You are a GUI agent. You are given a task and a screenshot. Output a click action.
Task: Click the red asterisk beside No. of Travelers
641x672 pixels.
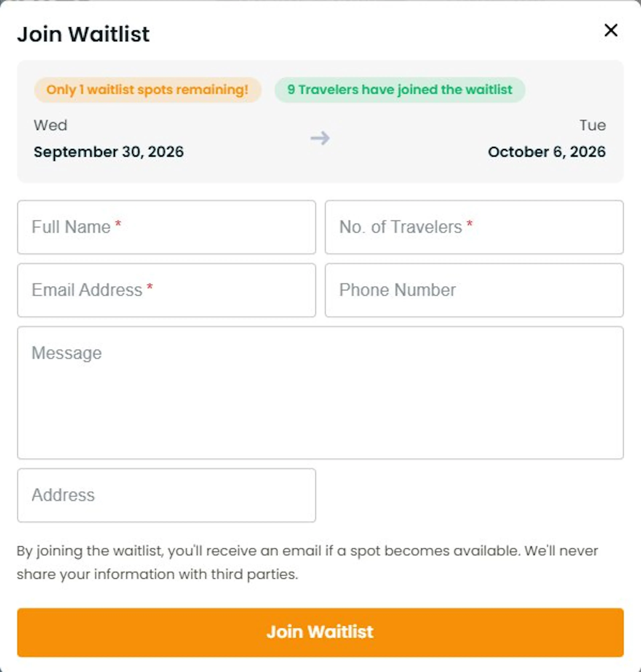[x=469, y=224]
